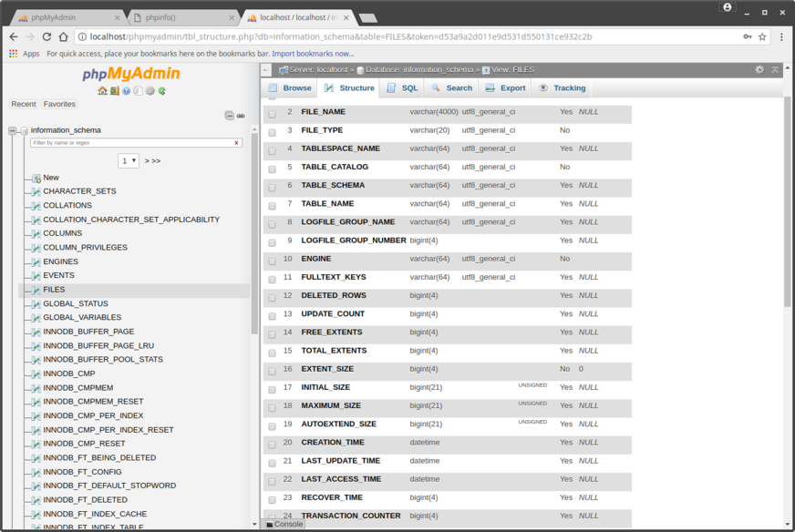Screen dimensions: 795x532
Task: Click the New table icon
Action: [x=36, y=178]
